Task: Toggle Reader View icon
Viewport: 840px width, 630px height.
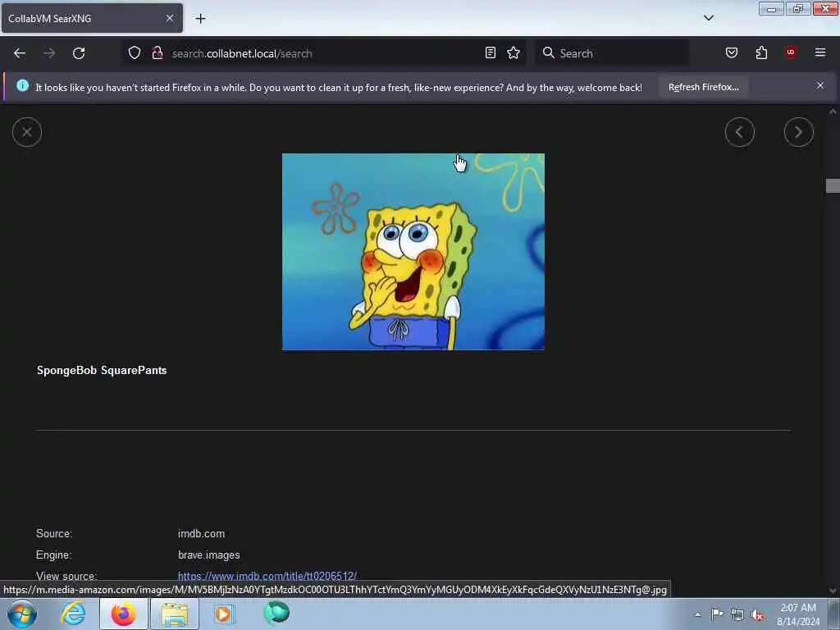Action: point(491,52)
